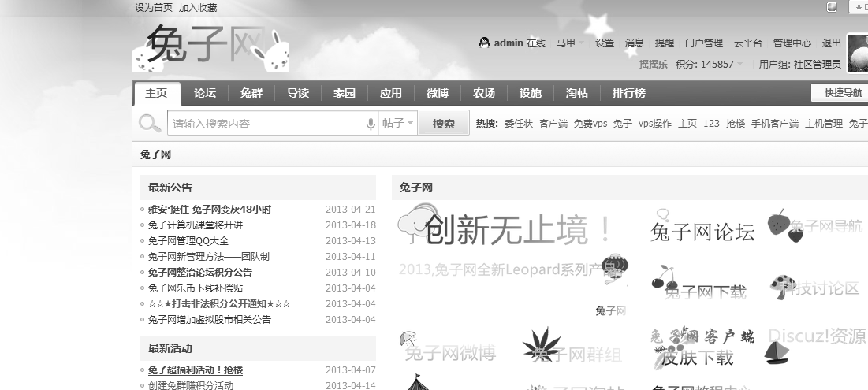
Task: Open the 兔群 navigation tab
Action: click(x=251, y=93)
